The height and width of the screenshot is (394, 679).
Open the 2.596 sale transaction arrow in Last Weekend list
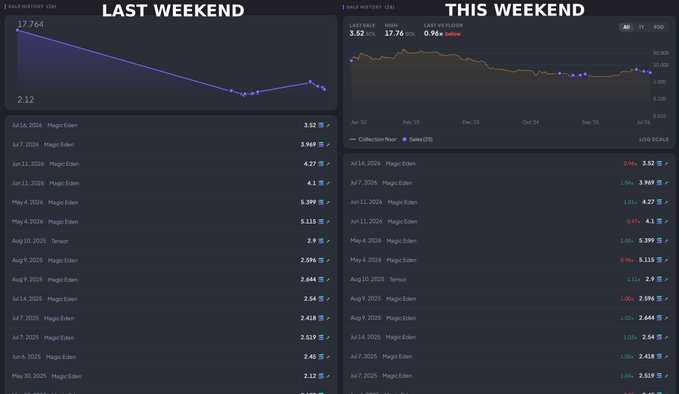tap(328, 261)
